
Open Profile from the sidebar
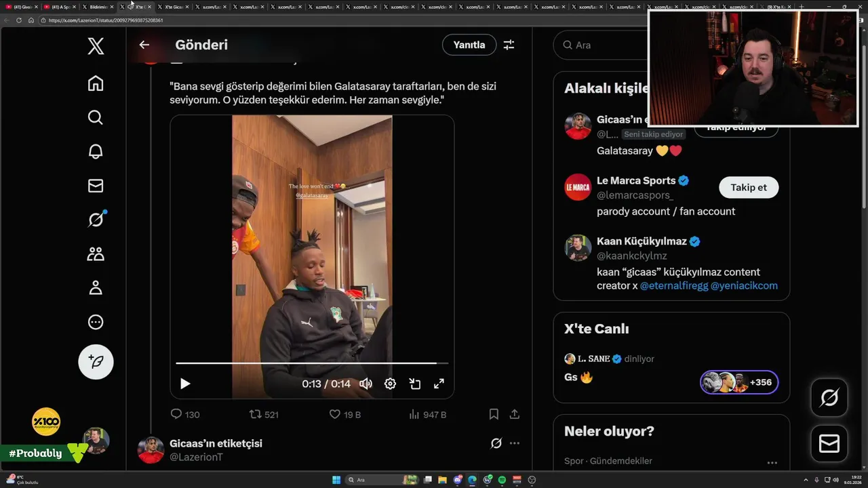pos(96,287)
